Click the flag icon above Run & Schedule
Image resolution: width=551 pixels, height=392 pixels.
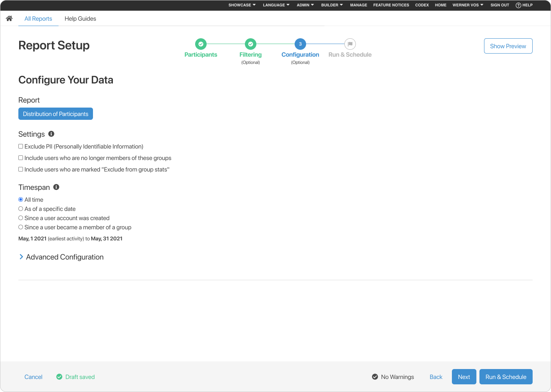pos(350,44)
